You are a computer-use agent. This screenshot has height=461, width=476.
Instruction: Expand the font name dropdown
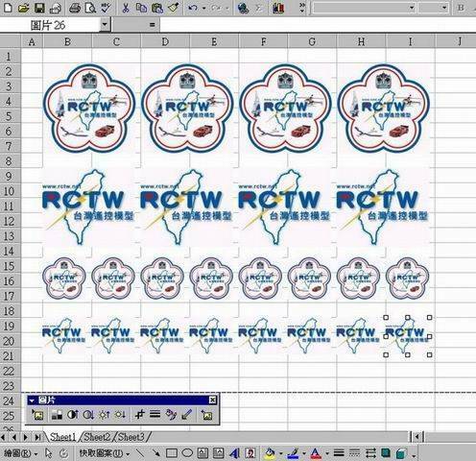412,8
